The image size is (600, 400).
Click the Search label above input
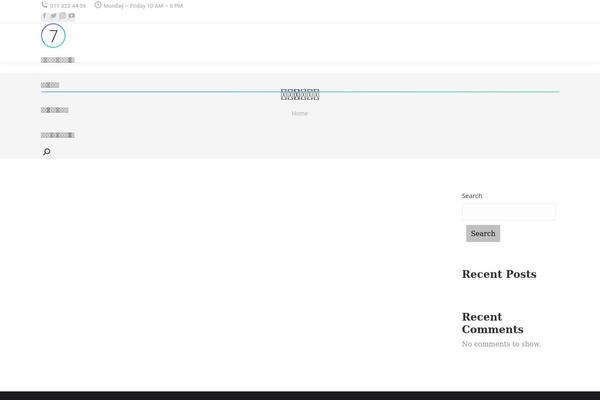(472, 196)
